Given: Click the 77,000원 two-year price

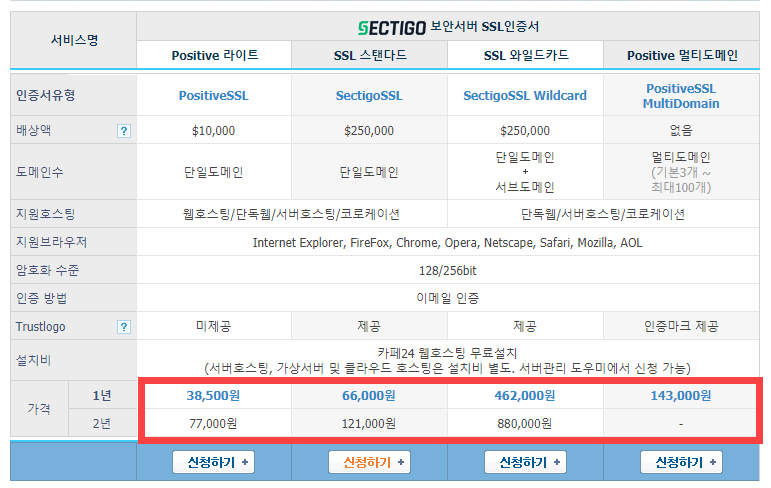Looking at the screenshot, I should (x=213, y=424).
